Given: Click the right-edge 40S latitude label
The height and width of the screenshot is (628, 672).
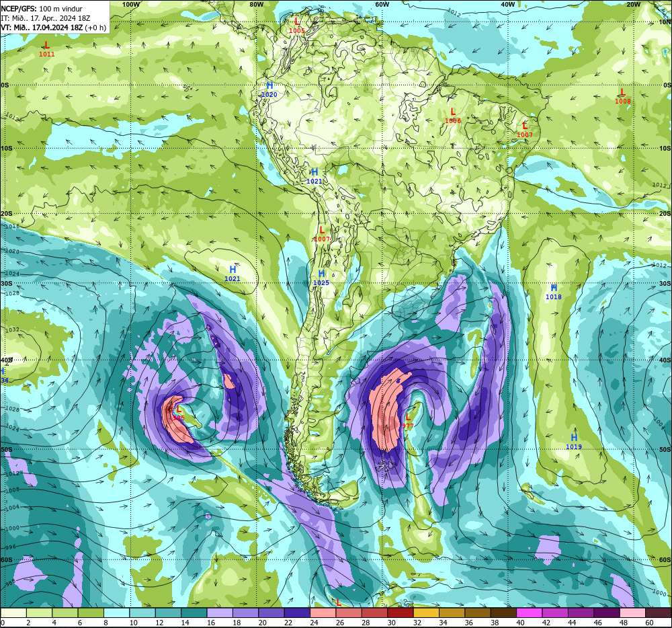Looking at the screenshot, I should pyautogui.click(x=665, y=360).
